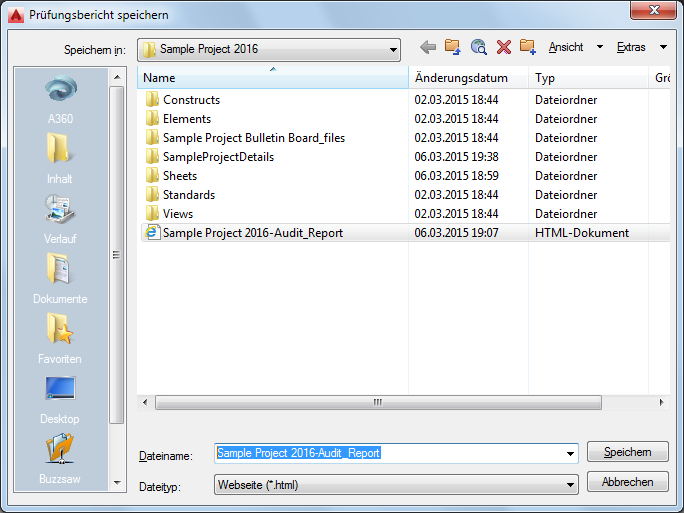Click the Speichern button
Screen dimensions: 684x513
628,451
